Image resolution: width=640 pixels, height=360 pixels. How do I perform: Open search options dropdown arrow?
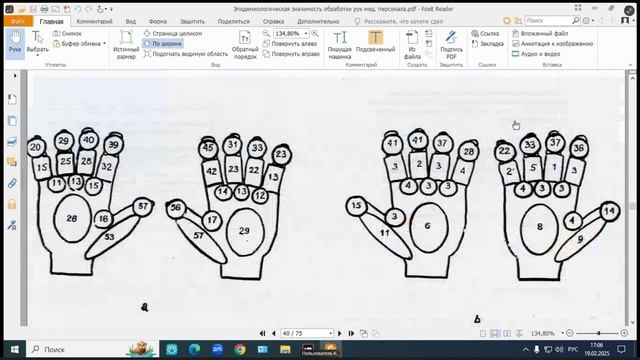593,21
